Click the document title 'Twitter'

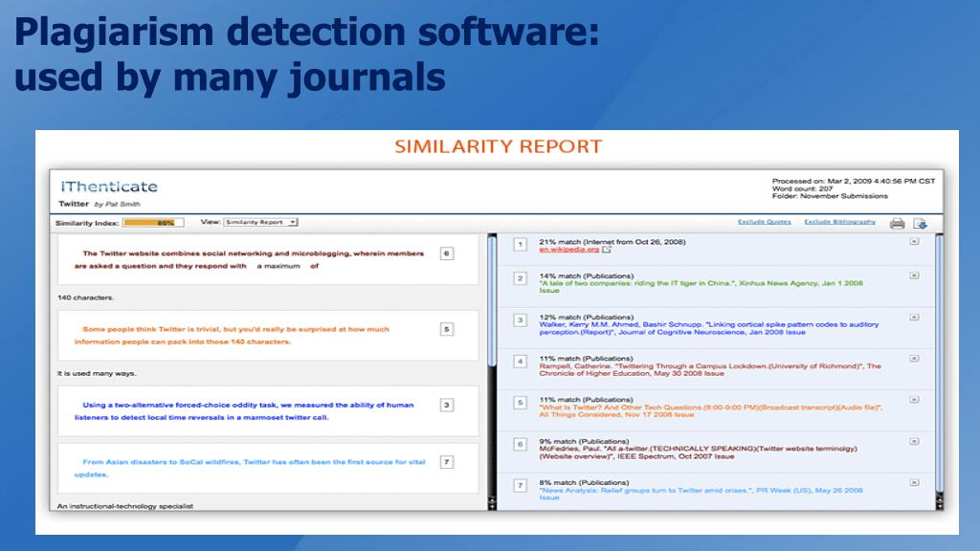tap(74, 204)
